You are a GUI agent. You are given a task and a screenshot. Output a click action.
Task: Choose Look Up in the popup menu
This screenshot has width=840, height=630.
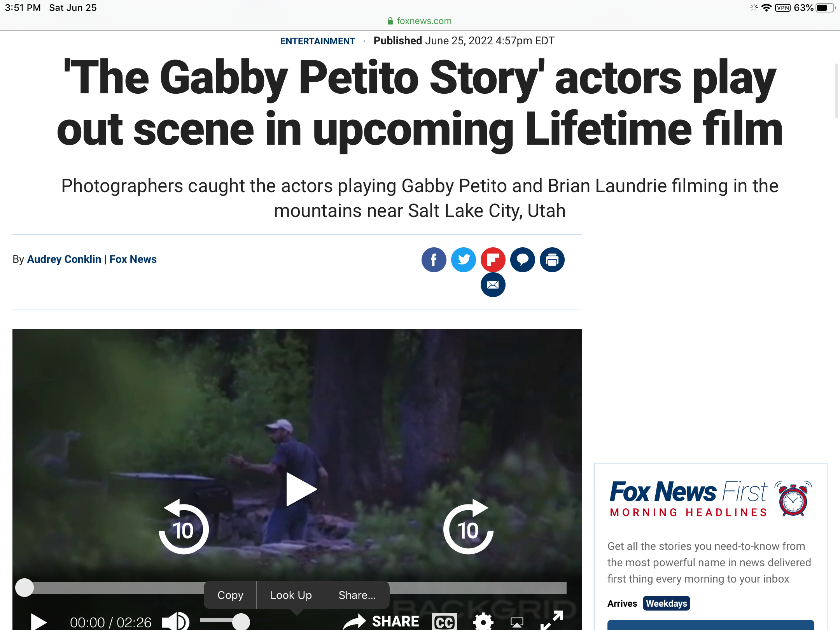pyautogui.click(x=291, y=595)
